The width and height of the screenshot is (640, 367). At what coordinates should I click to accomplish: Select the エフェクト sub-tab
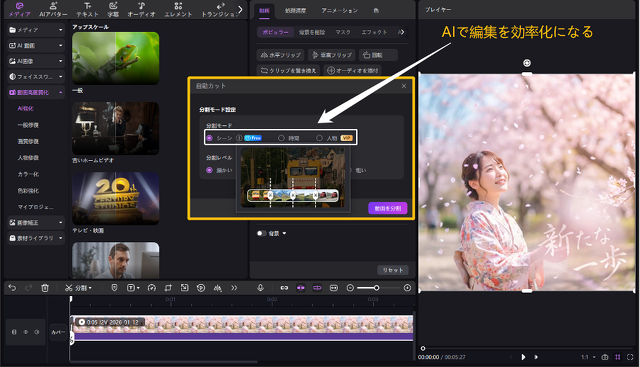tap(374, 32)
